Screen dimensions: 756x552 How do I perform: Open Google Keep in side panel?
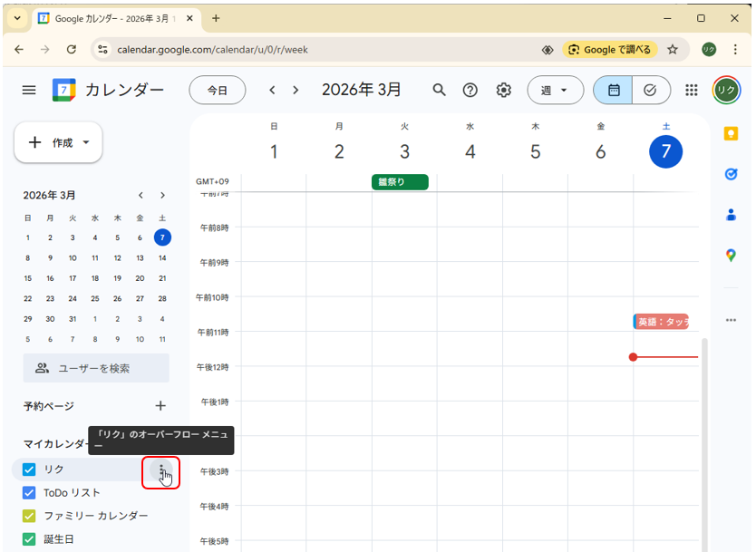click(x=731, y=133)
